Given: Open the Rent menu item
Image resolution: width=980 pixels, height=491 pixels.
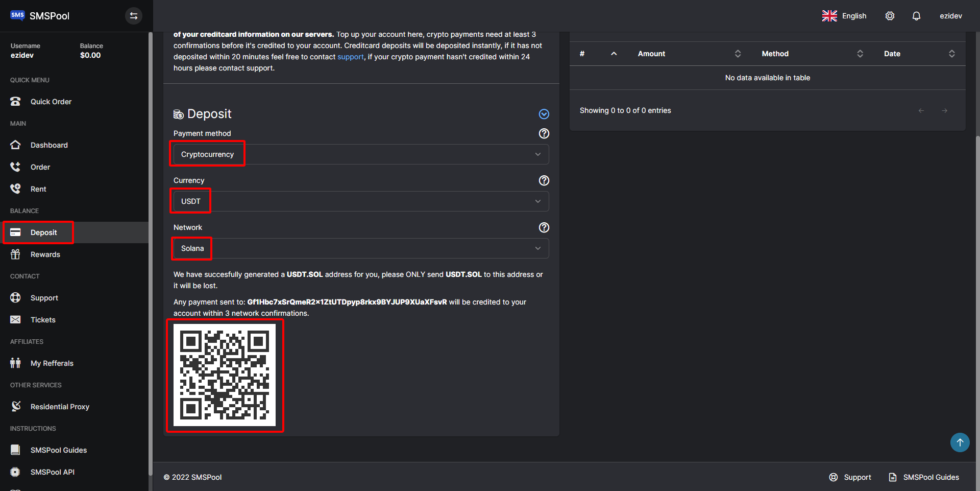Looking at the screenshot, I should coord(38,189).
